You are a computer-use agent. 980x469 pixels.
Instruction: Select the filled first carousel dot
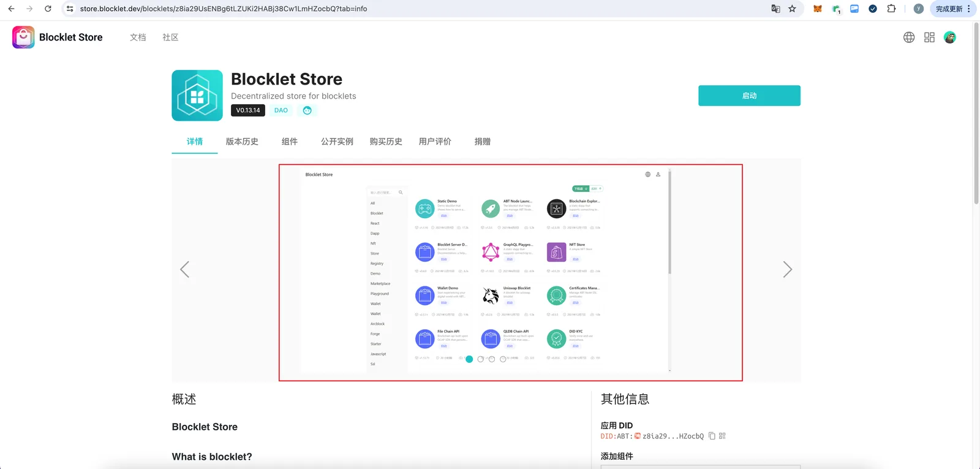pyautogui.click(x=469, y=359)
